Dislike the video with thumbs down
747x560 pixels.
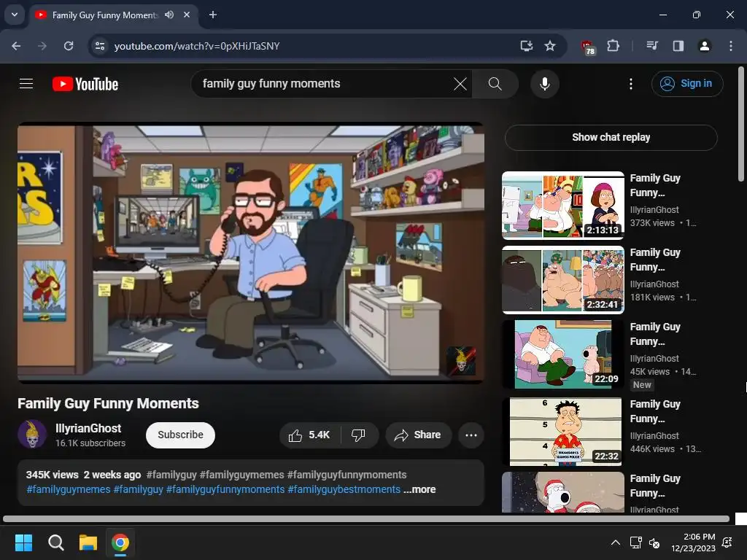tap(358, 435)
